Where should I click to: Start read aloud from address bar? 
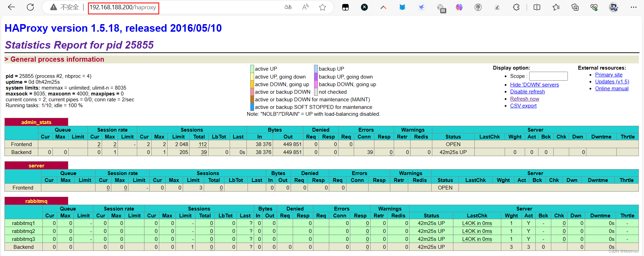[x=305, y=7]
